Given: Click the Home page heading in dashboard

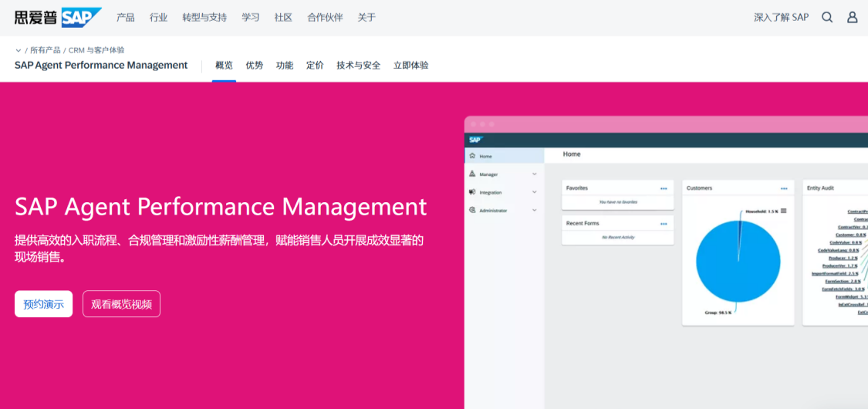Looking at the screenshot, I should click(x=572, y=154).
